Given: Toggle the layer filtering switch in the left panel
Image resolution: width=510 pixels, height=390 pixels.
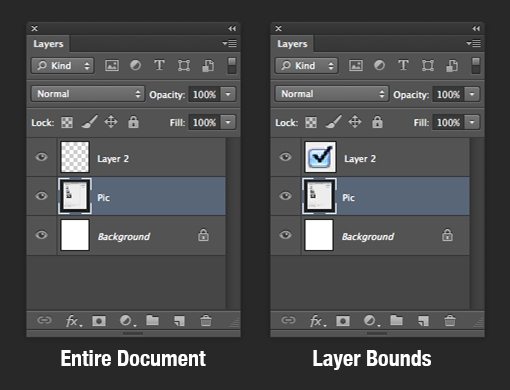Looking at the screenshot, I should click(x=232, y=65).
